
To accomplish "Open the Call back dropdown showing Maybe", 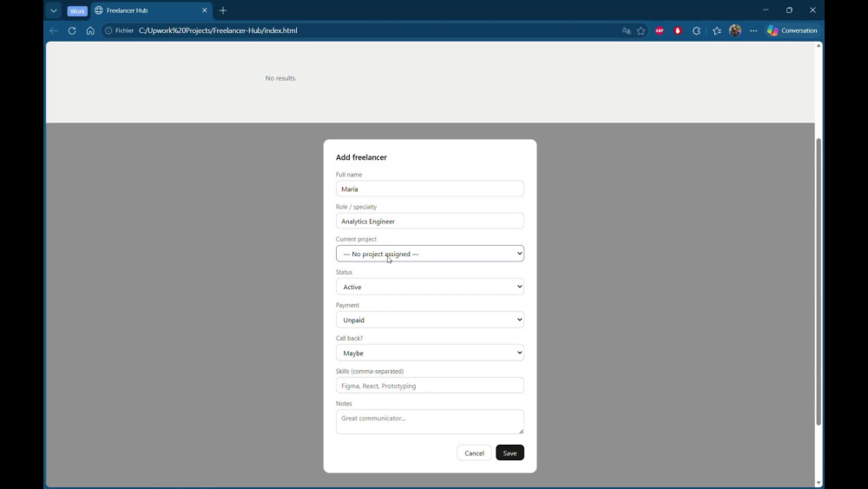I will [x=430, y=353].
